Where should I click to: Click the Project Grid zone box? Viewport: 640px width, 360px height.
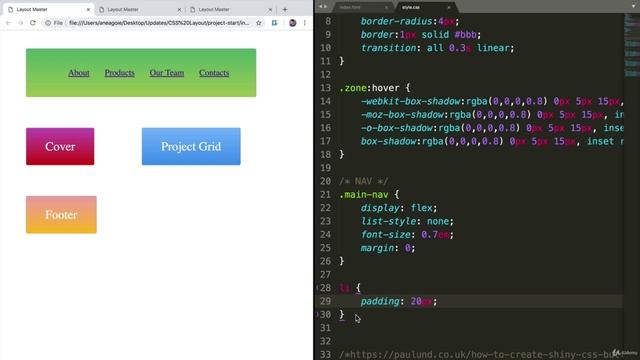pyautogui.click(x=191, y=147)
